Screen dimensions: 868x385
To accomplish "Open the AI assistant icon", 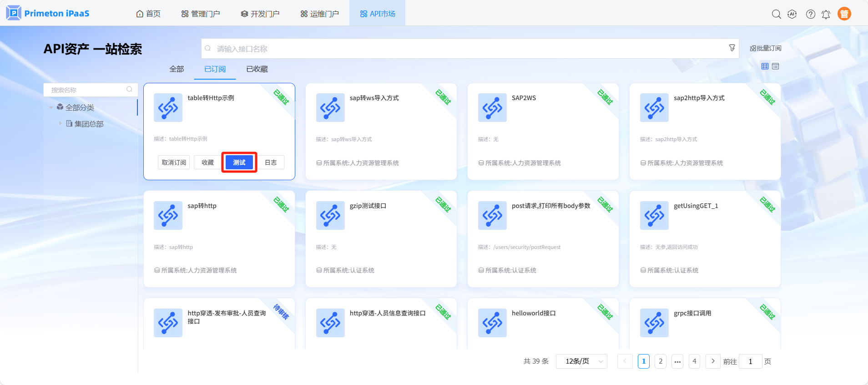I will pos(792,14).
